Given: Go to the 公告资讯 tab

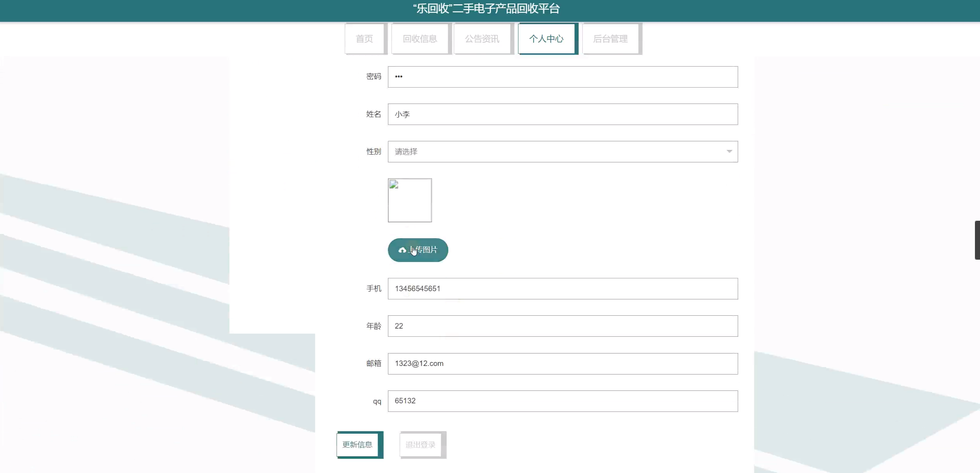Looking at the screenshot, I should pos(482,39).
